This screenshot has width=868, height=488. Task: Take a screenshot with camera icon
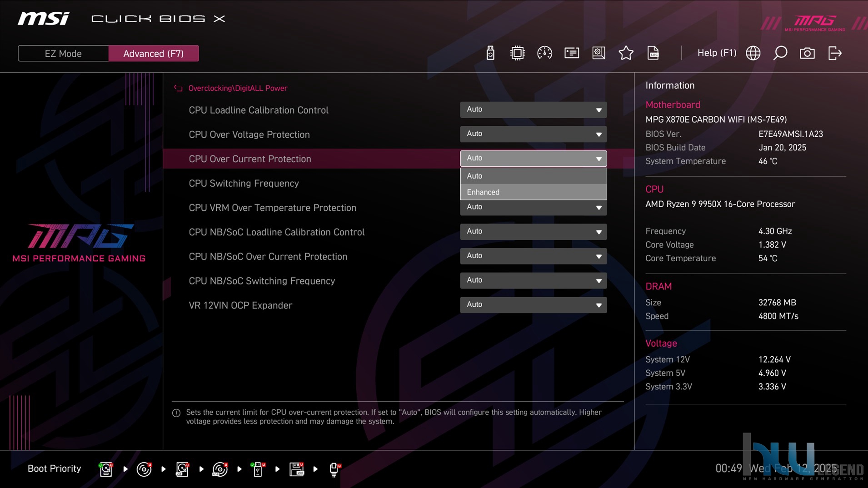point(807,53)
